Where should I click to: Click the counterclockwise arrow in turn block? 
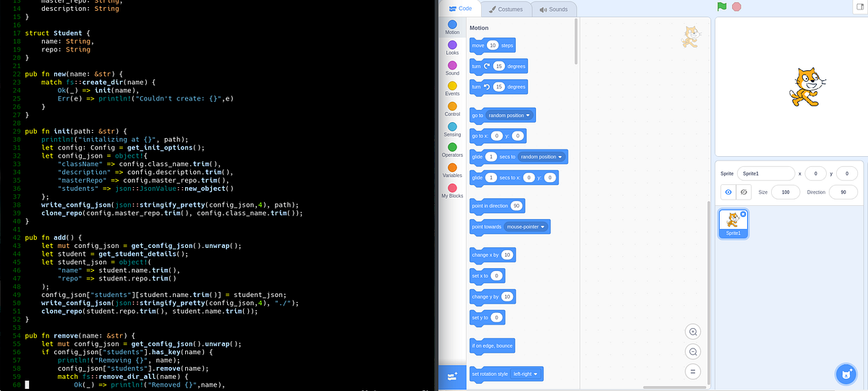point(487,87)
